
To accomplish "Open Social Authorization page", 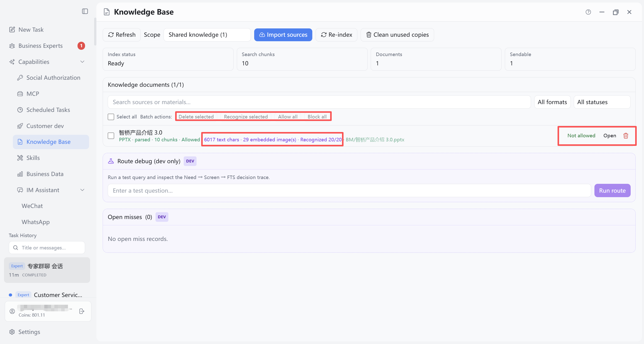I will pos(53,78).
